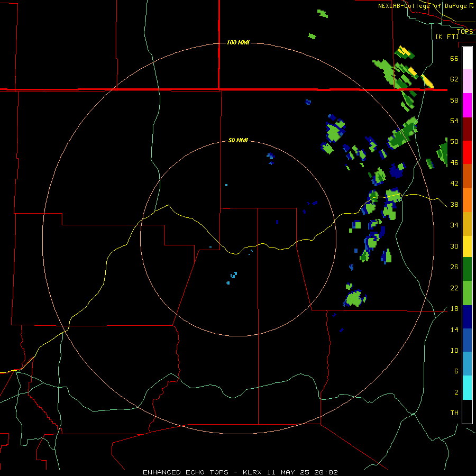
Task: Click the legend value 42
Action: pyautogui.click(x=454, y=184)
